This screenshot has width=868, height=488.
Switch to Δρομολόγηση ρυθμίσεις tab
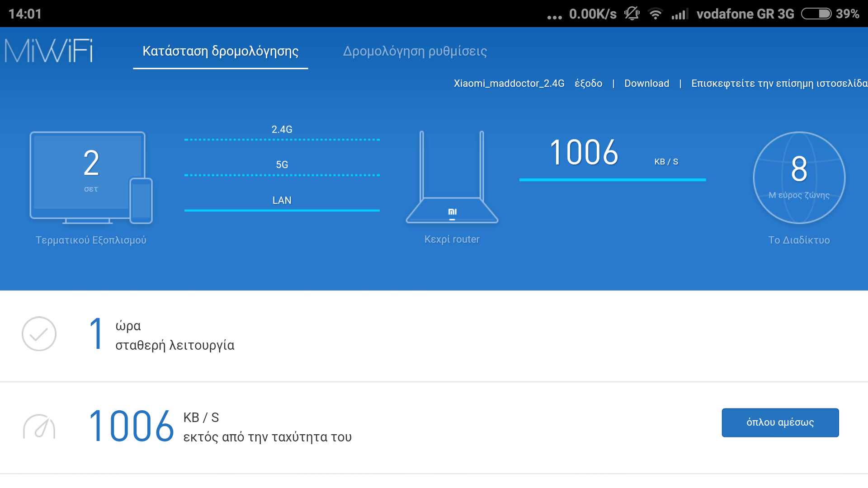pyautogui.click(x=415, y=51)
